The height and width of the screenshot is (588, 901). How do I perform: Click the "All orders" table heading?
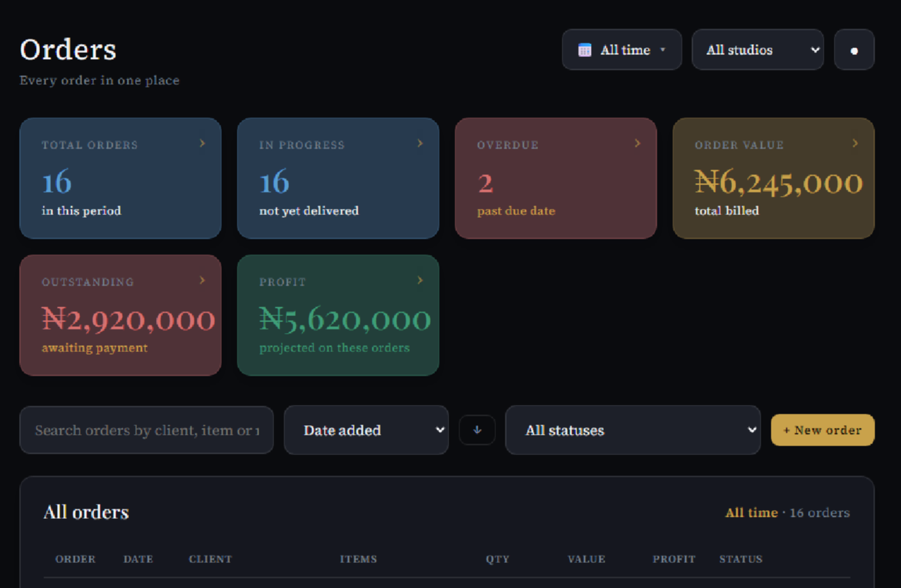(86, 512)
